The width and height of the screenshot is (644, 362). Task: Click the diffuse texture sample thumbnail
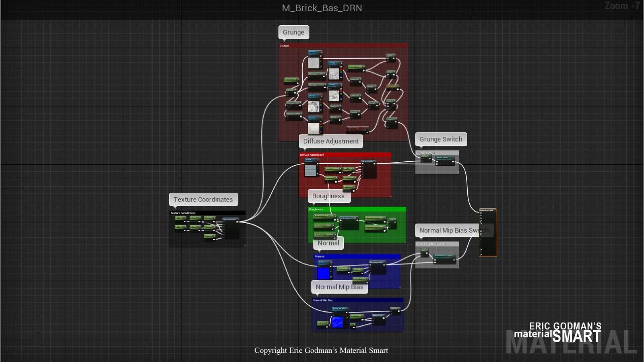(310, 171)
